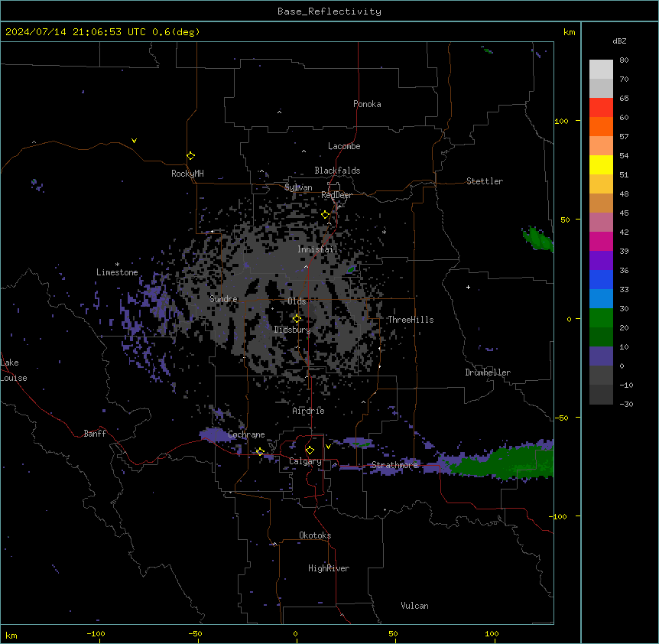Pick the slate purple 0-10 dBZ swatch
659x644 pixels.
pyautogui.click(x=601, y=356)
